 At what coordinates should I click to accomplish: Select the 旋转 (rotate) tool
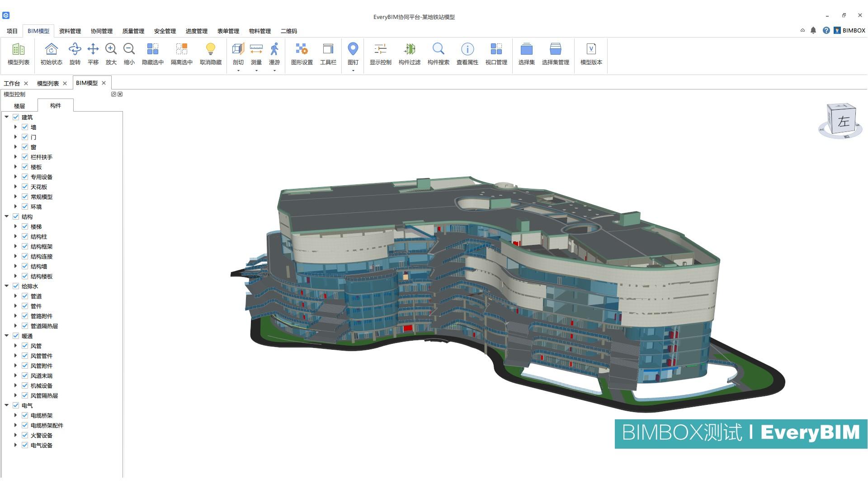[75, 54]
